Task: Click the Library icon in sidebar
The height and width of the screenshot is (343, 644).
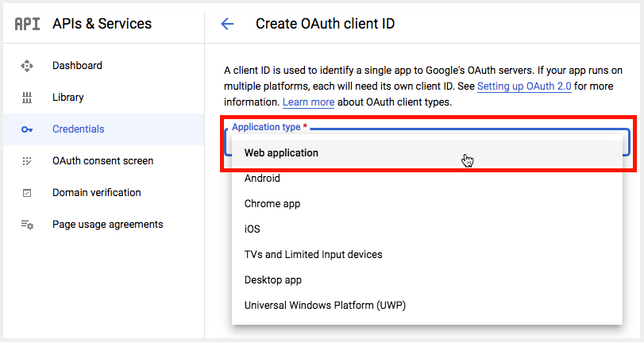Action: point(27,98)
